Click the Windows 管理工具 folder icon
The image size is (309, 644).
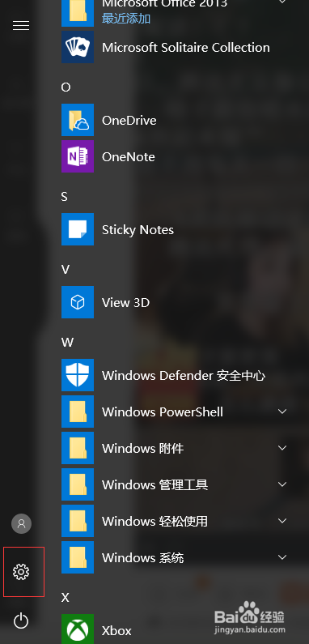coord(78,484)
